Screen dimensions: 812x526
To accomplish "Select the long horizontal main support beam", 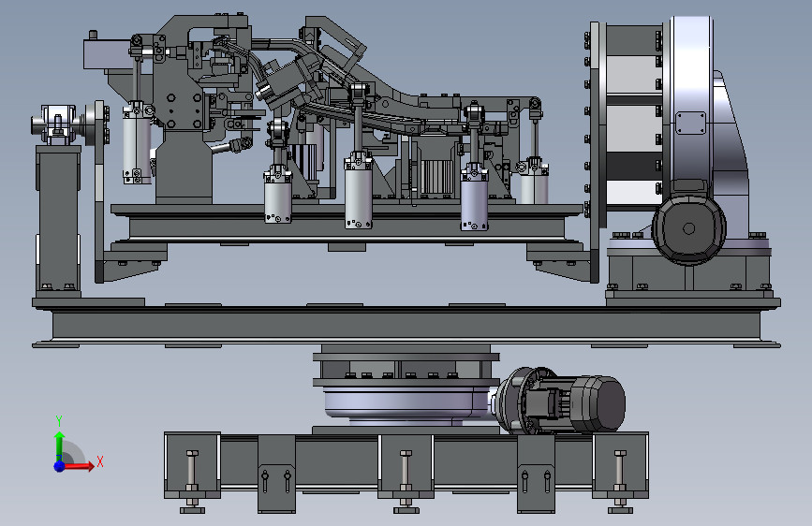I will [406, 325].
